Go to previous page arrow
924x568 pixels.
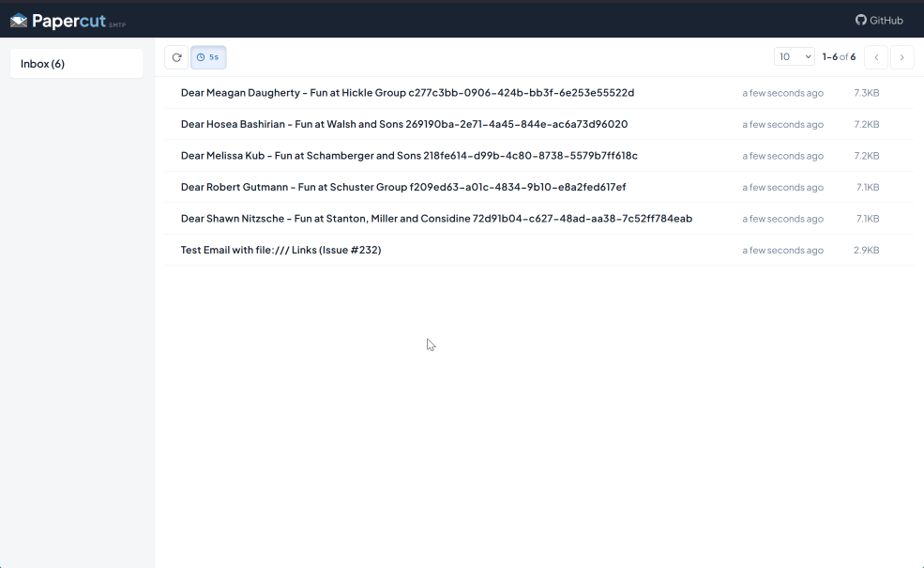876,57
